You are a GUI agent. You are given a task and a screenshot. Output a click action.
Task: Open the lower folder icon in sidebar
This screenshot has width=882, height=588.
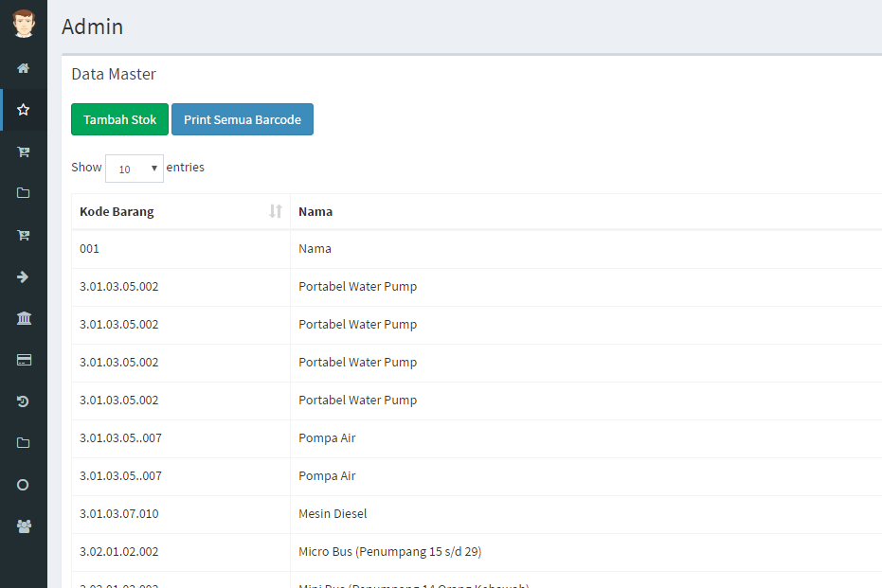pos(23,443)
